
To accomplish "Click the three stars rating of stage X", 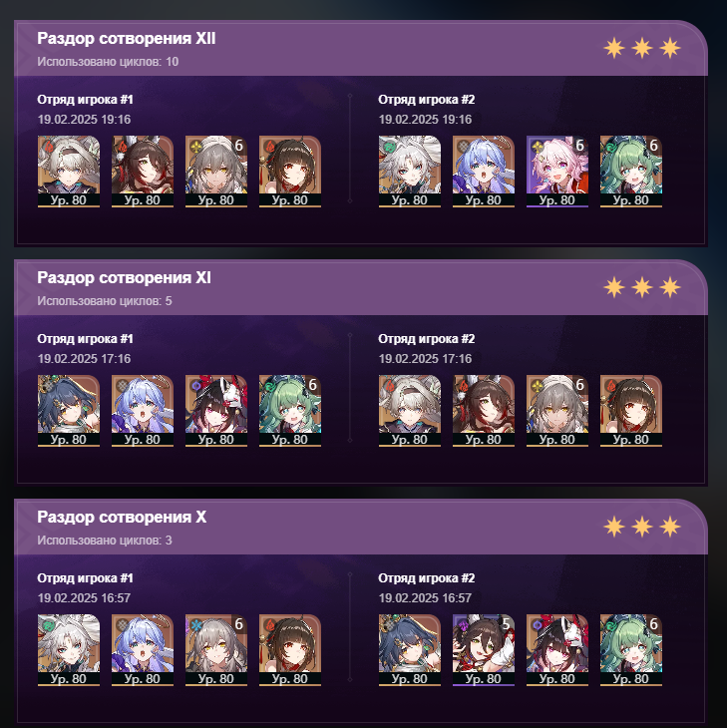I will pyautogui.click(x=642, y=527).
